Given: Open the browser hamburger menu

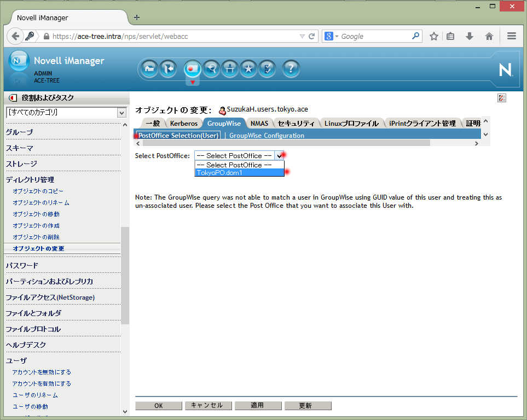Looking at the screenshot, I should pyautogui.click(x=512, y=36).
